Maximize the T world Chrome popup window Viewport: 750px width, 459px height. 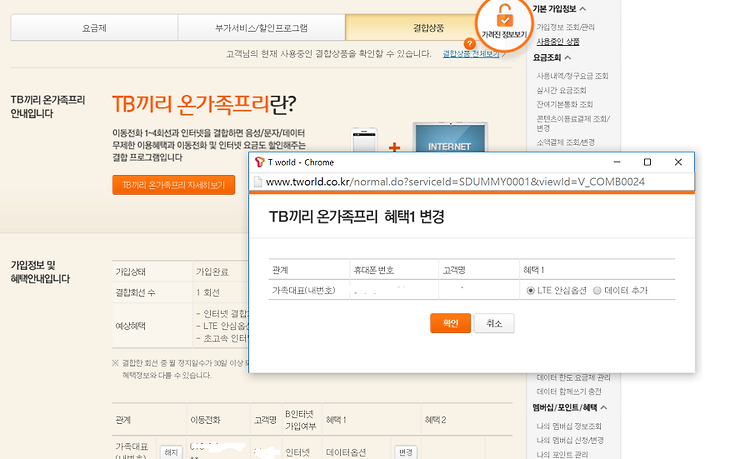tap(648, 162)
